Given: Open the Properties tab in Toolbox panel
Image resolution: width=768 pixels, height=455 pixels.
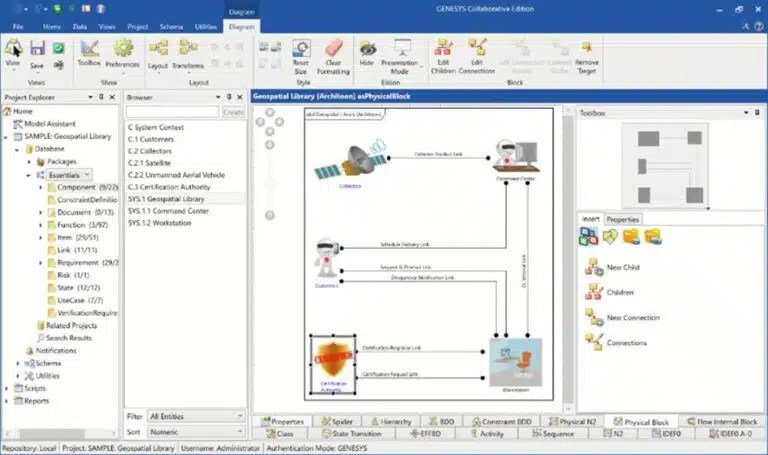Looking at the screenshot, I should [x=623, y=219].
